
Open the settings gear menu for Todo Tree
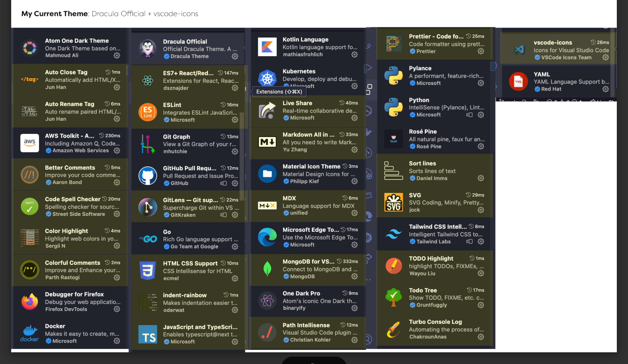coord(481,305)
